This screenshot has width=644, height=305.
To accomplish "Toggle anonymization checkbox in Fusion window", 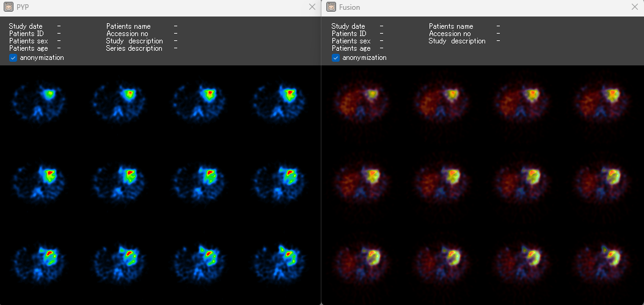I will [x=335, y=58].
